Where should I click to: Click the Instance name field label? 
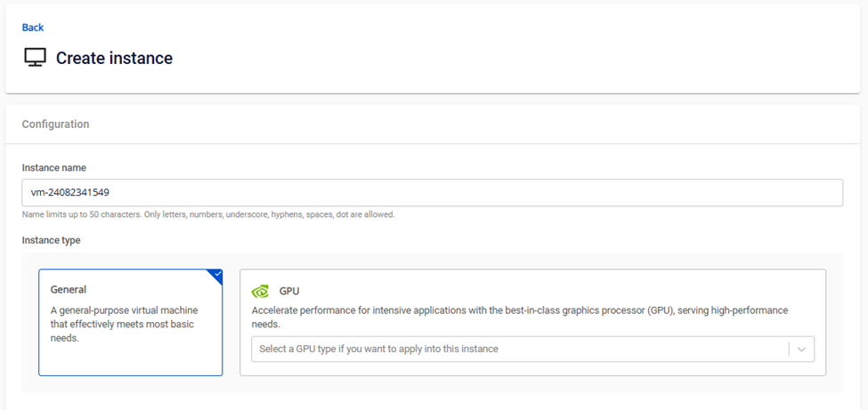point(53,168)
